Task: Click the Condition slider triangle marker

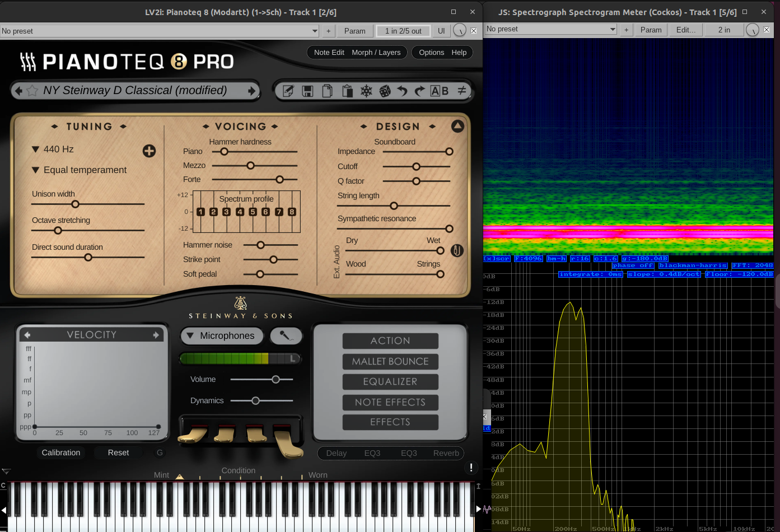Action: 180,477
